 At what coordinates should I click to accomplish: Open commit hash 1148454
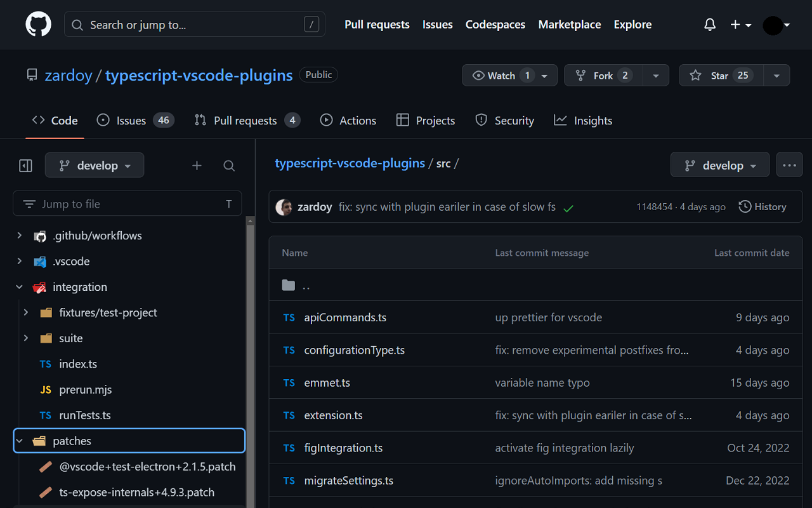[x=654, y=207]
